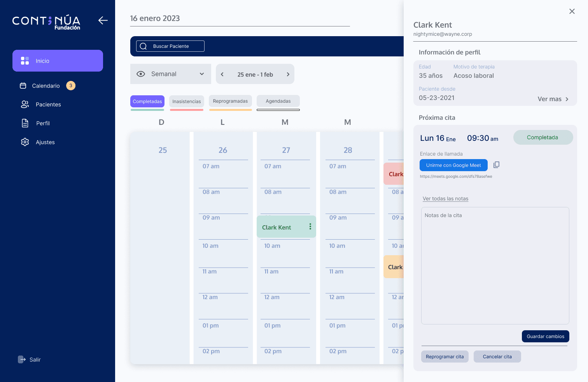
Task: Click the day 26 header in the calendar
Action: click(223, 150)
